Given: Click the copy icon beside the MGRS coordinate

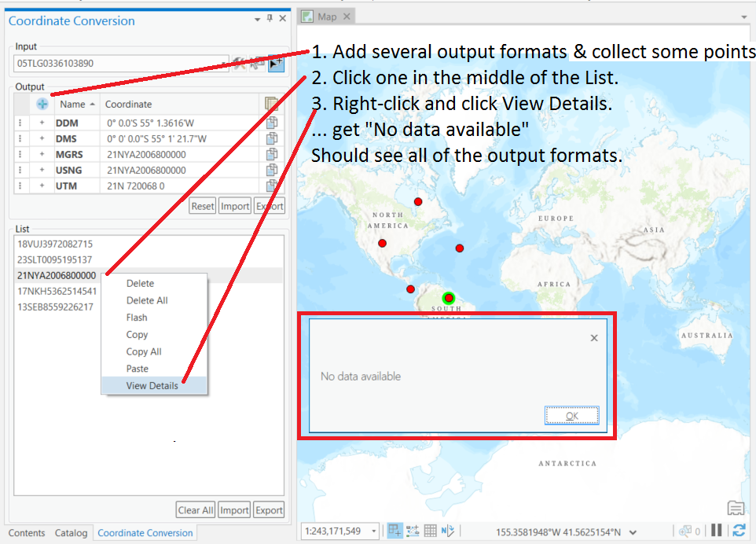Looking at the screenshot, I should pyautogui.click(x=273, y=153).
